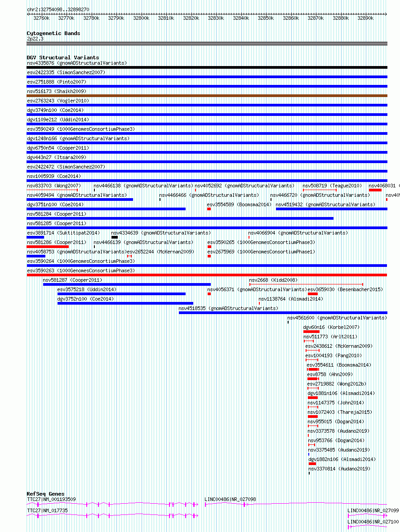This screenshot has width=400, height=532.
Task: Select the Cytogenetic Bands track heading
Action: pyautogui.click(x=53, y=33)
